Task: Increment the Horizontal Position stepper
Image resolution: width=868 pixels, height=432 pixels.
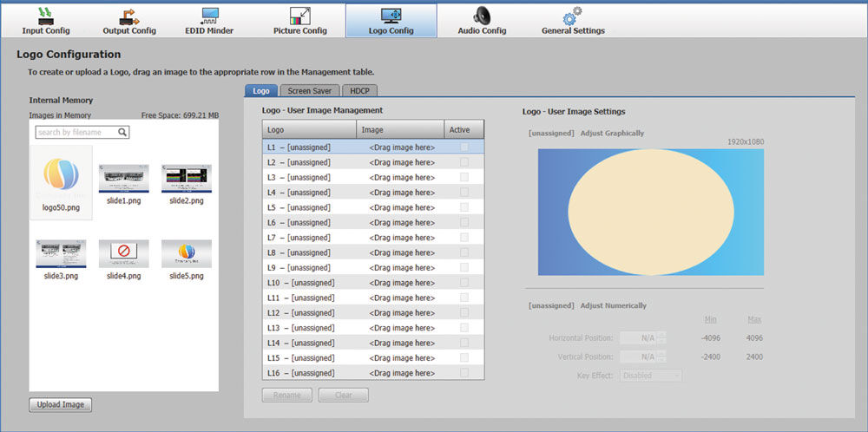Action: (661, 334)
